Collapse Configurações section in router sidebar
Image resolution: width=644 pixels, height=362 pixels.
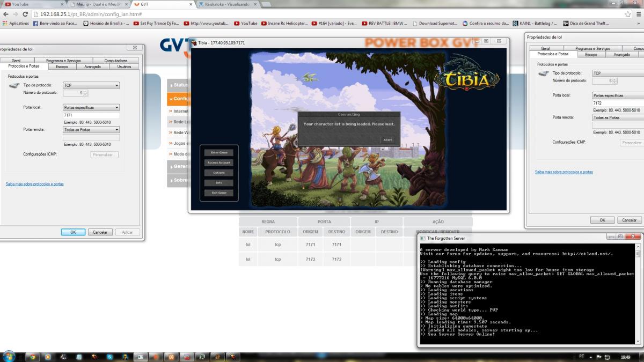pos(178,99)
